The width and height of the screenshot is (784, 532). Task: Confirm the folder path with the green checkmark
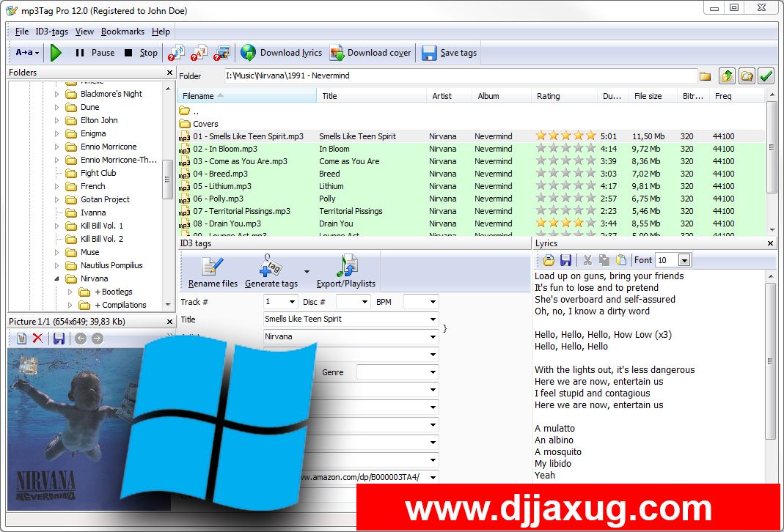(766, 76)
